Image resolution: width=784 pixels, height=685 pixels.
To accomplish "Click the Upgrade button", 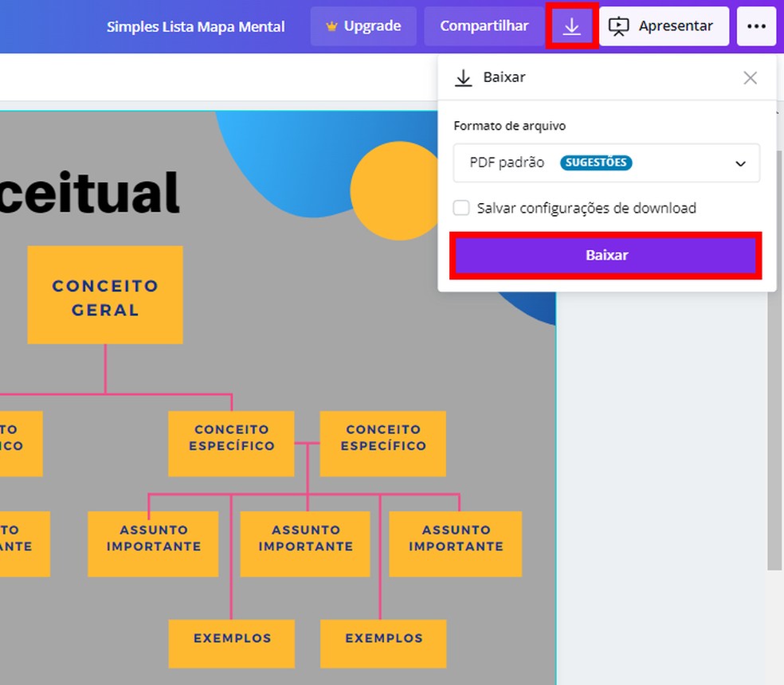I will (x=363, y=25).
